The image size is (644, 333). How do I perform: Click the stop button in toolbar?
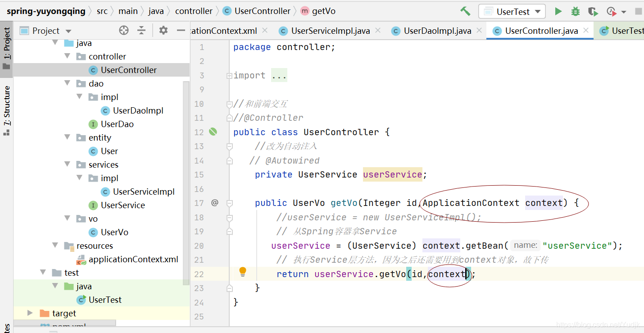point(639,11)
